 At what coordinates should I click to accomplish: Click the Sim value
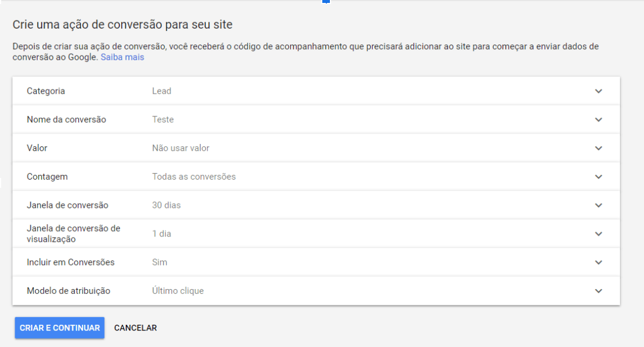pyautogui.click(x=160, y=262)
